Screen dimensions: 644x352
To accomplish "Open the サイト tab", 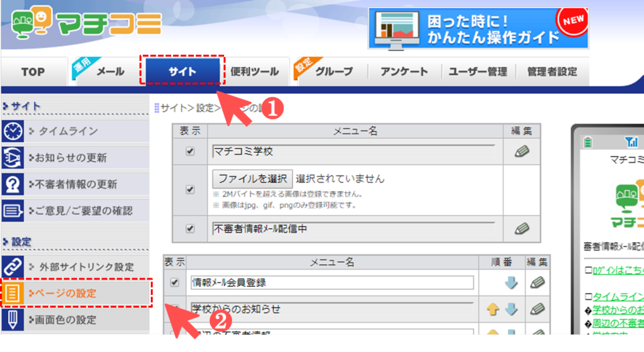I will click(182, 71).
